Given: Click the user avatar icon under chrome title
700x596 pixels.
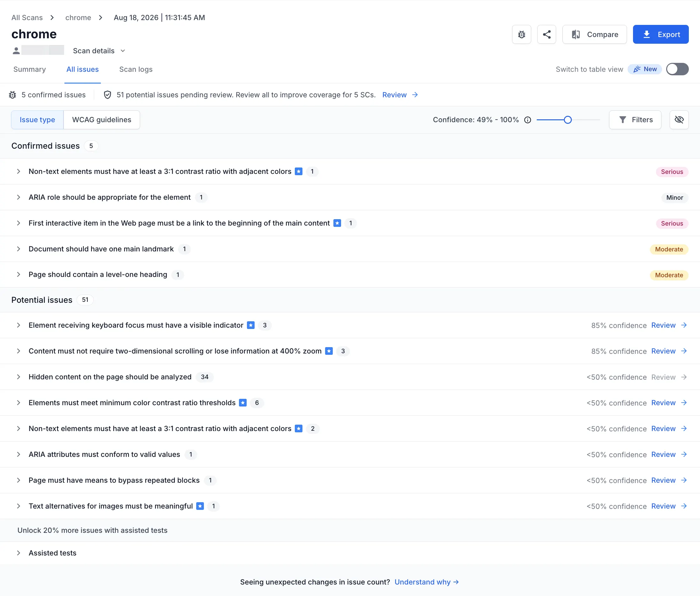Looking at the screenshot, I should (x=16, y=51).
